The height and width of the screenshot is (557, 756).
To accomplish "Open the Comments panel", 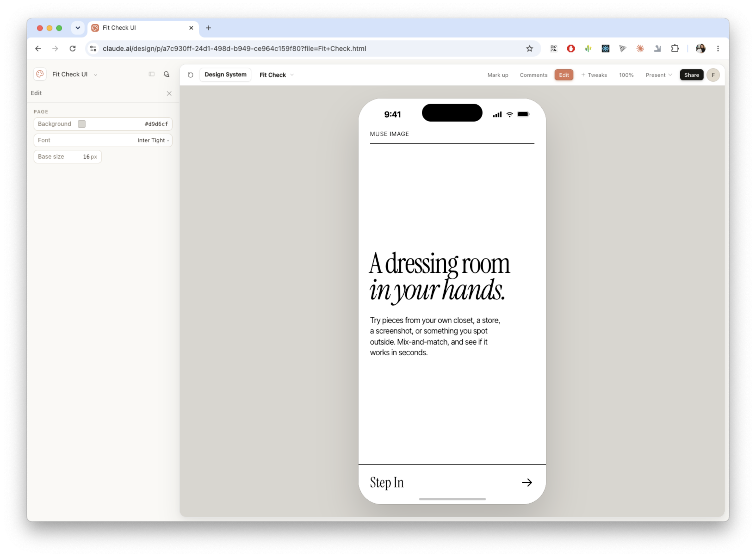I will click(533, 75).
